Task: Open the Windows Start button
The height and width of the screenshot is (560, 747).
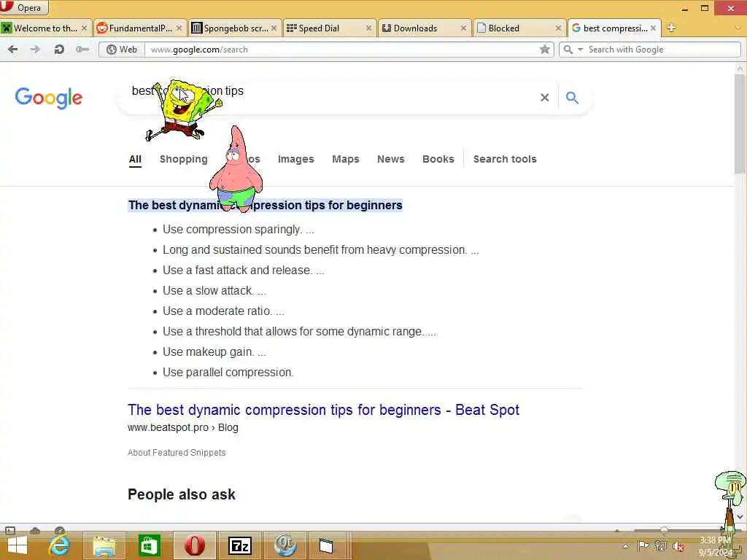Action: [18, 546]
